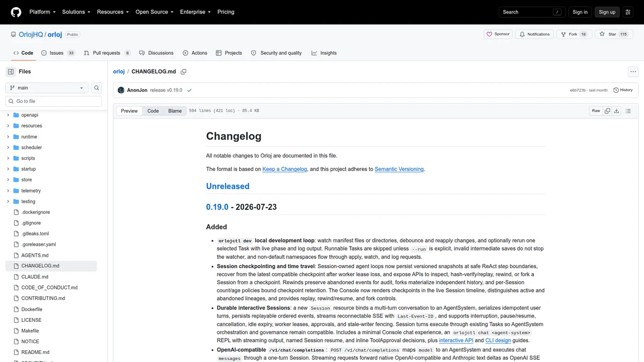Open the Insights tab

(324, 53)
